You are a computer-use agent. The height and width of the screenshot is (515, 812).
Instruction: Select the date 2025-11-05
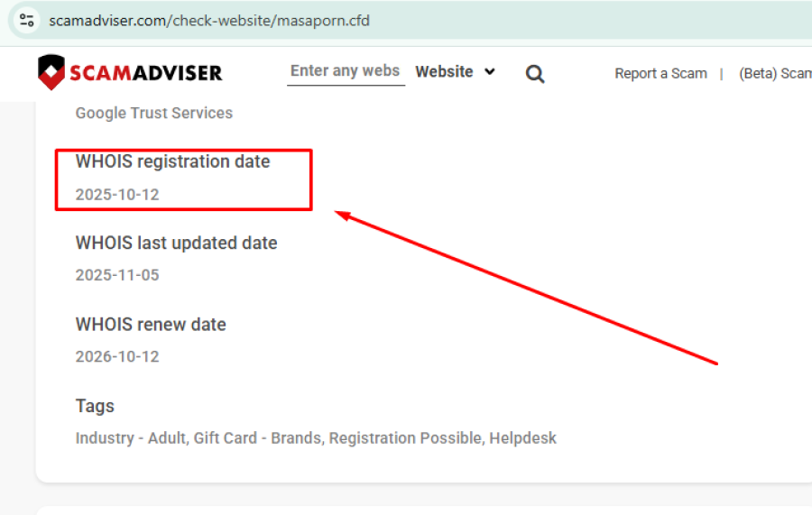[117, 275]
